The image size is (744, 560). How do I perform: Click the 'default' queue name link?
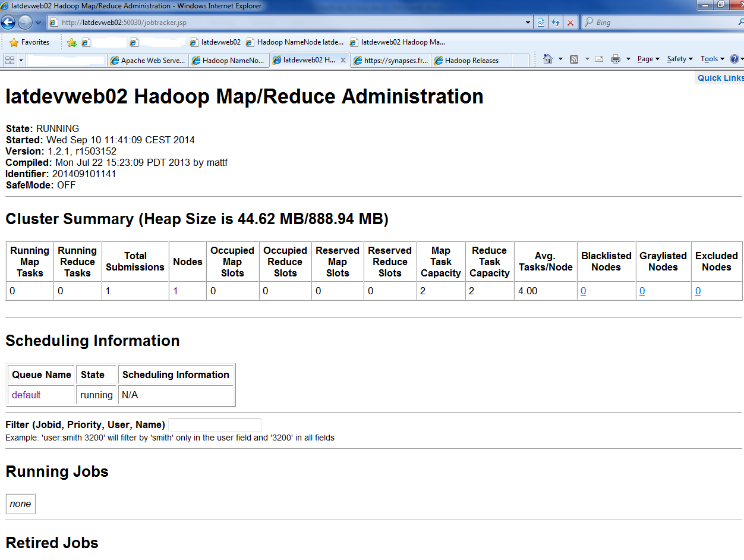pos(26,395)
